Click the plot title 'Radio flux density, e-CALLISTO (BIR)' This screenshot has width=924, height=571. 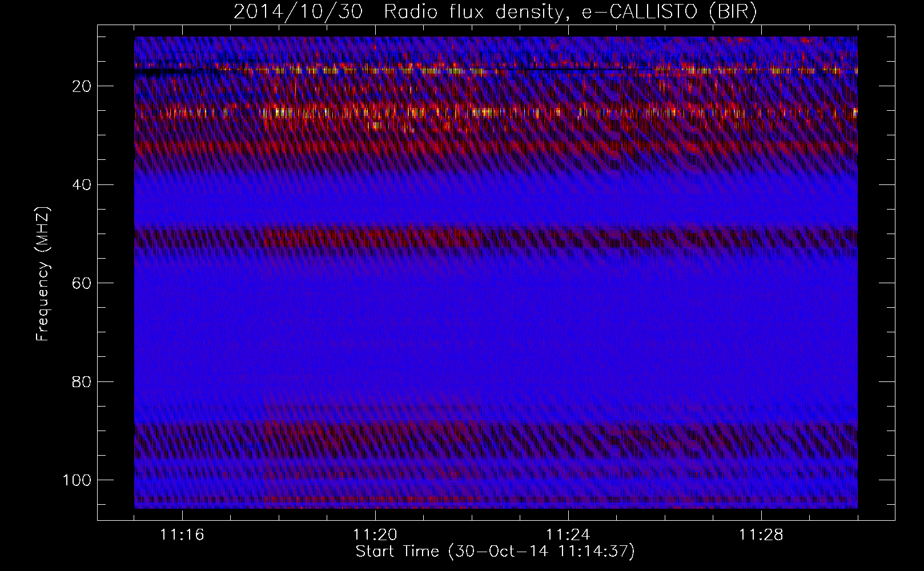coord(570,13)
